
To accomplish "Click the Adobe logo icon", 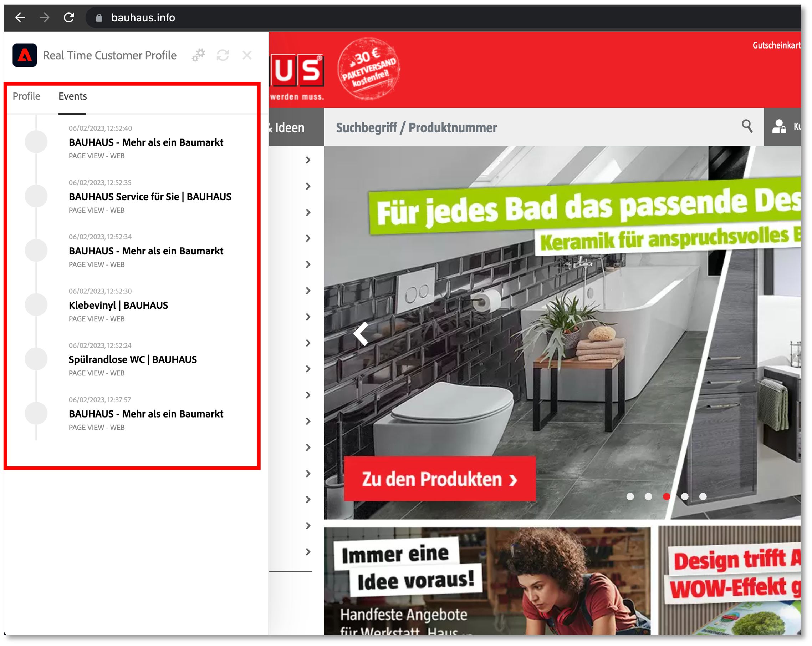I will tap(25, 55).
